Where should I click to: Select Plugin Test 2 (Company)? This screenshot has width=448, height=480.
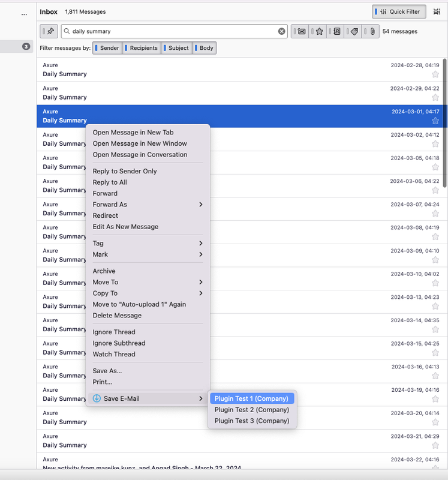(x=252, y=410)
